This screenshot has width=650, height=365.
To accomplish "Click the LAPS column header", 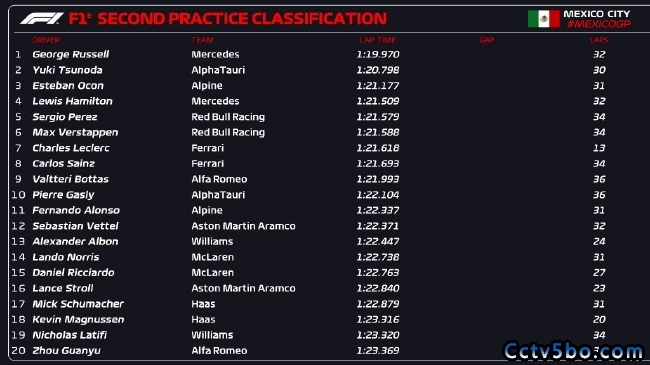I will 599,40.
